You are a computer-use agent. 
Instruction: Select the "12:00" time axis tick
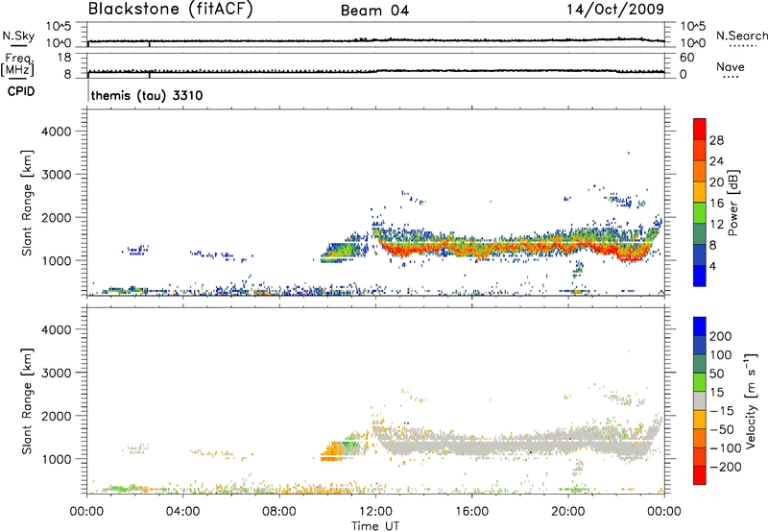coord(375,512)
